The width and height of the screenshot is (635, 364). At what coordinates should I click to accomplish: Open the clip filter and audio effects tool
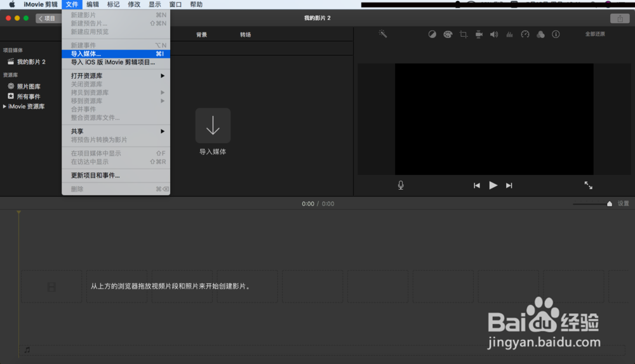coord(540,34)
